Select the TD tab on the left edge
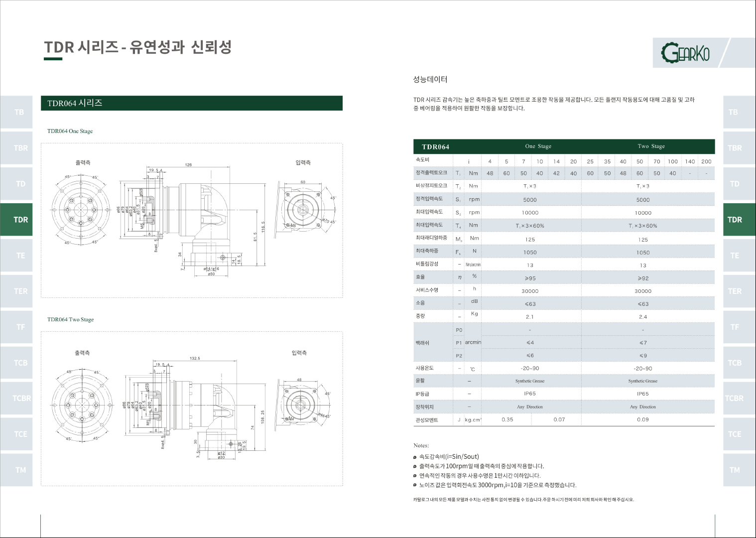The height and width of the screenshot is (538, 756). click(x=16, y=184)
